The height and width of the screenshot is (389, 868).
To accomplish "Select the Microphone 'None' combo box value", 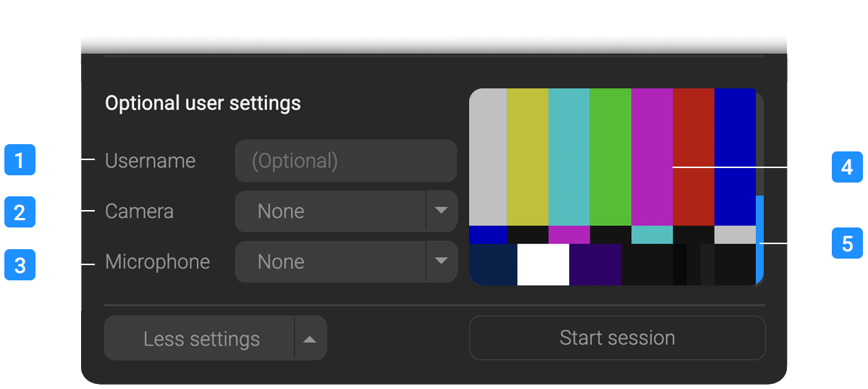I will pyautogui.click(x=331, y=262).
